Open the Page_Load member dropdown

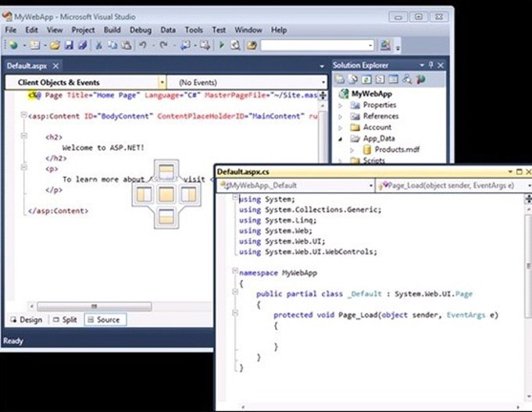click(x=530, y=186)
